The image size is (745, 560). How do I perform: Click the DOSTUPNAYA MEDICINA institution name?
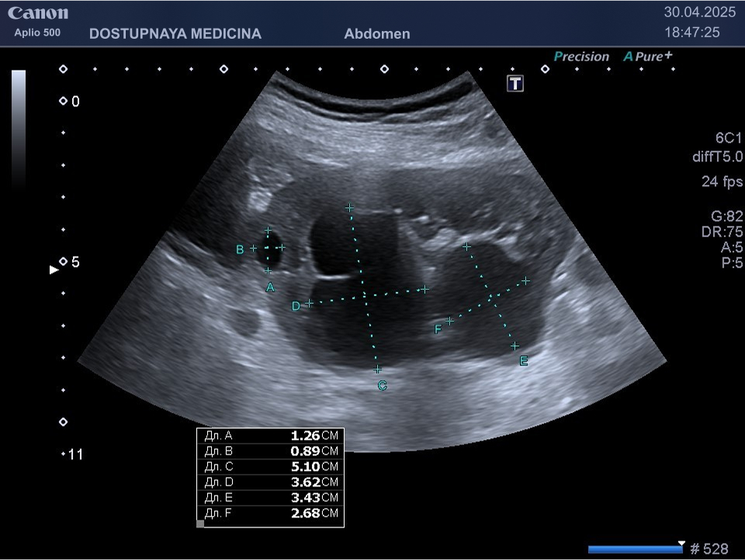click(x=175, y=34)
